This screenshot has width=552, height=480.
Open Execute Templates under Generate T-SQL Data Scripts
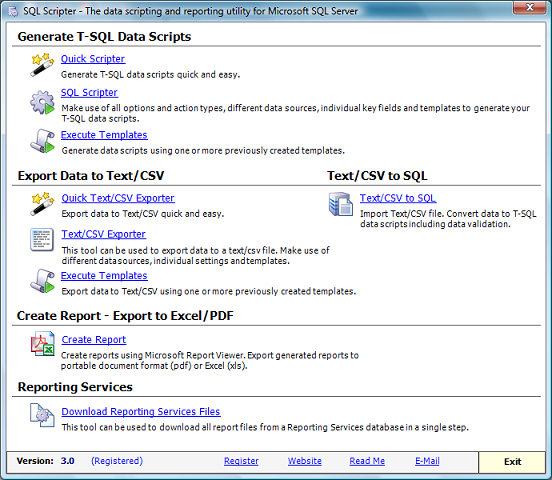click(104, 135)
